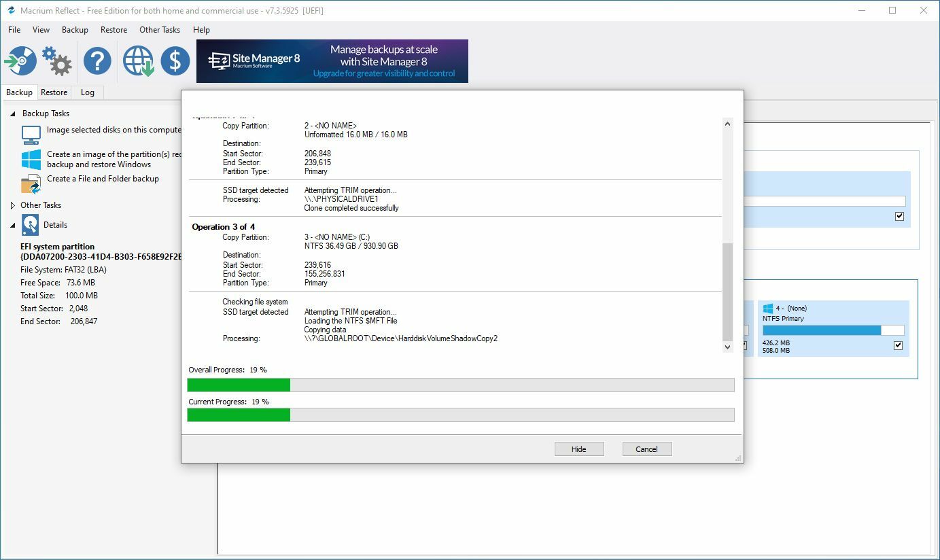The width and height of the screenshot is (940, 560).
Task: Click the 426.2 MB value on partition 4
Action: (x=776, y=343)
